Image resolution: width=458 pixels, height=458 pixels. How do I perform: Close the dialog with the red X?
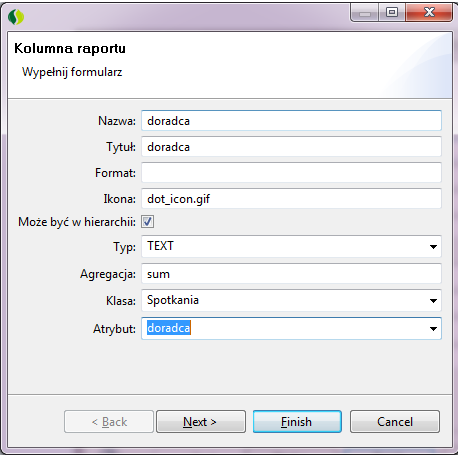tap(429, 13)
